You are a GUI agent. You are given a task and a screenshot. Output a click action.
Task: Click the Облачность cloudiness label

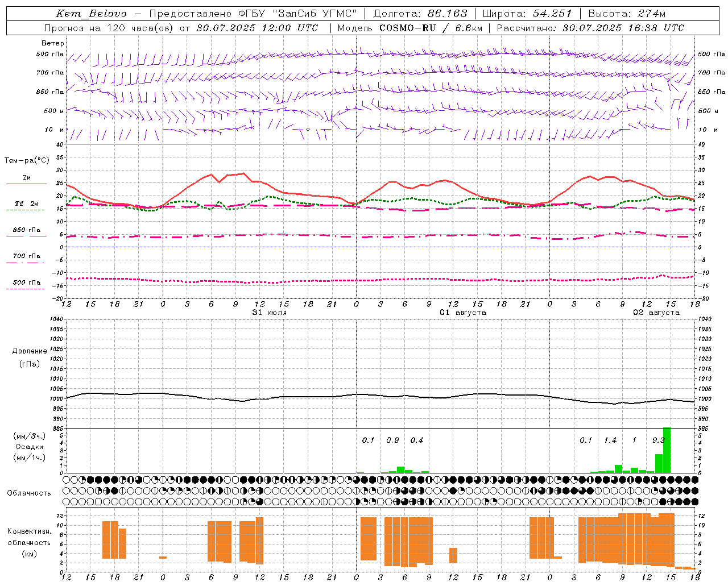(29, 493)
